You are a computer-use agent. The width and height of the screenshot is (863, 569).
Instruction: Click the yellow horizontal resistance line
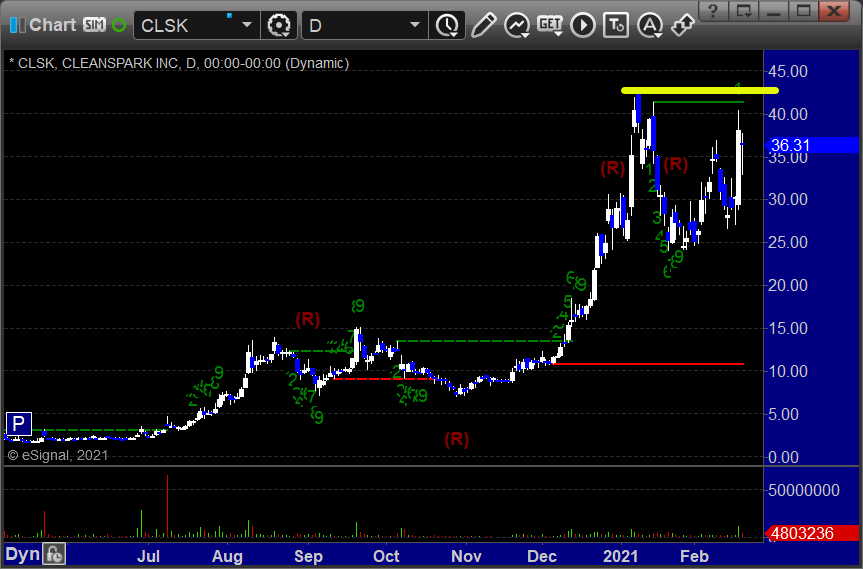pos(700,90)
